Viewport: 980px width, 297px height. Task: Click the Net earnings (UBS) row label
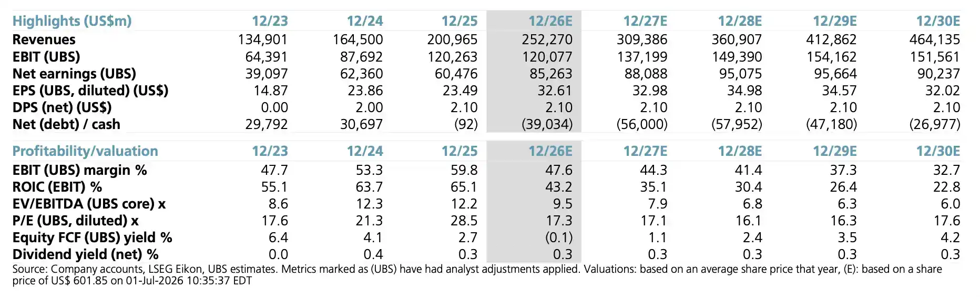74,73
